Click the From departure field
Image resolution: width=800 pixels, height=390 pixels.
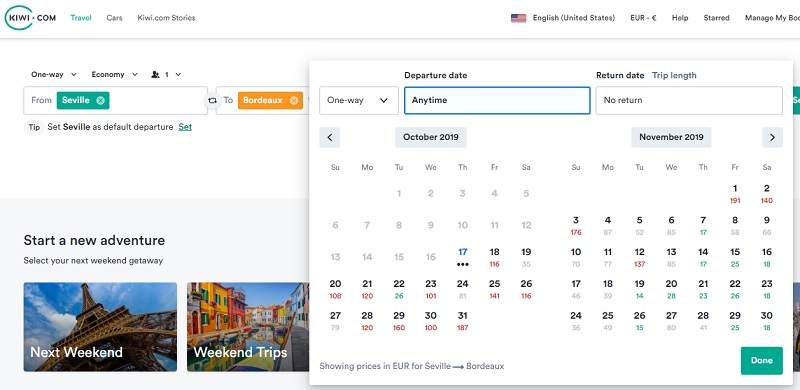click(x=115, y=101)
